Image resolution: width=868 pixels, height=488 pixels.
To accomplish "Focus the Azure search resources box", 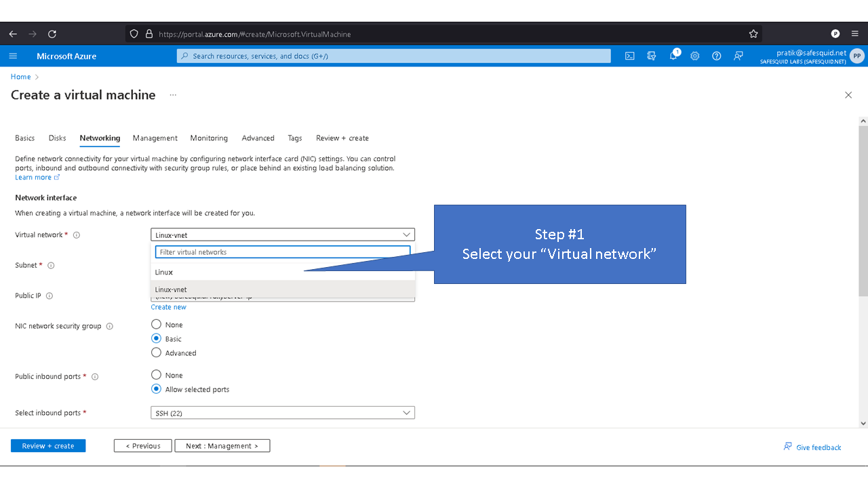I will (394, 56).
